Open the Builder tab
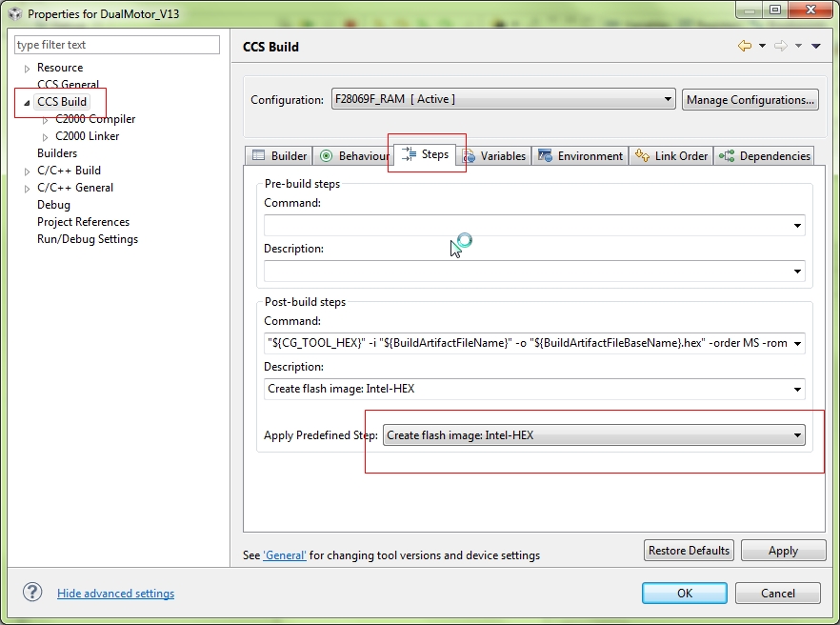The width and height of the screenshot is (840, 625). click(x=279, y=156)
